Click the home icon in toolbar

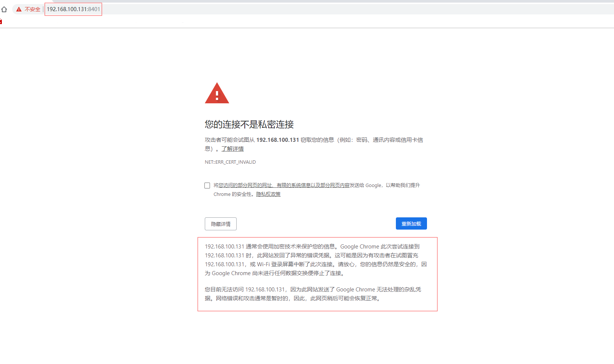tap(4, 9)
